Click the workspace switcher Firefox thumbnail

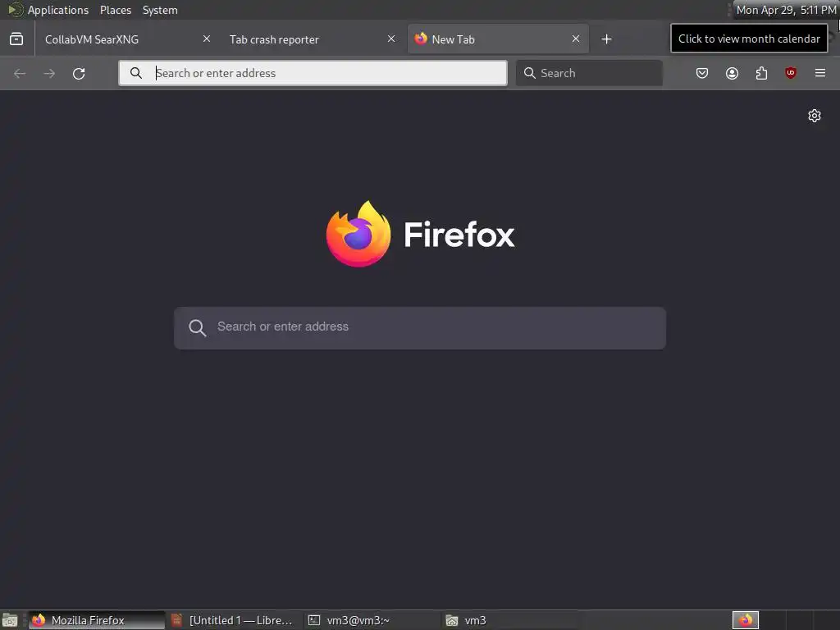pos(746,620)
